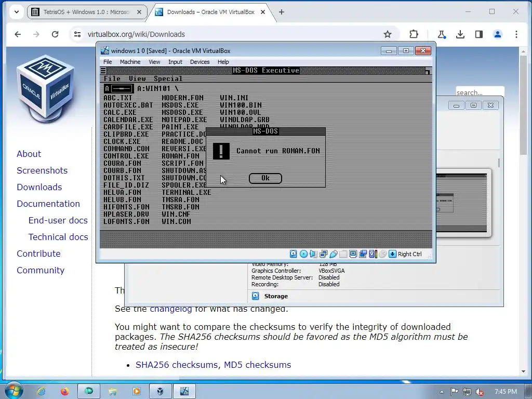Image resolution: width=532 pixels, height=399 pixels.
Task: Click the website search field
Action: [x=480, y=92]
